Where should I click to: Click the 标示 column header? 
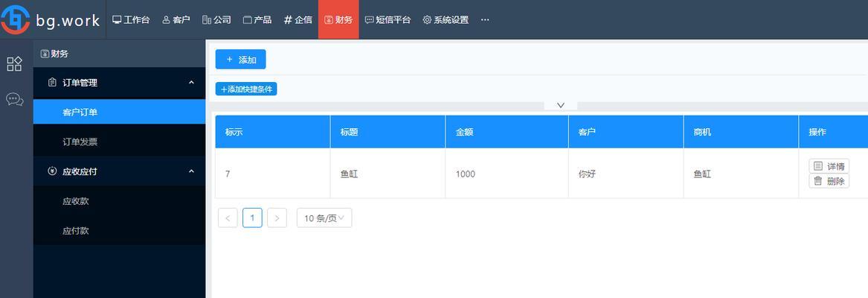[x=272, y=132]
